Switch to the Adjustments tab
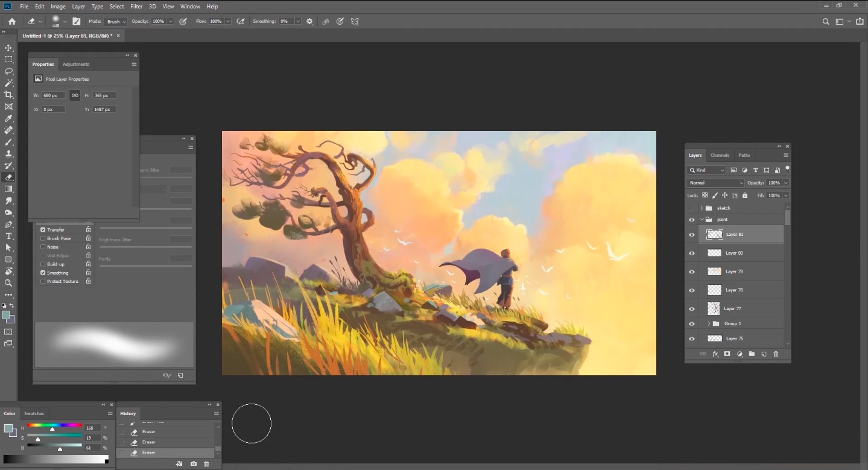 tap(76, 64)
